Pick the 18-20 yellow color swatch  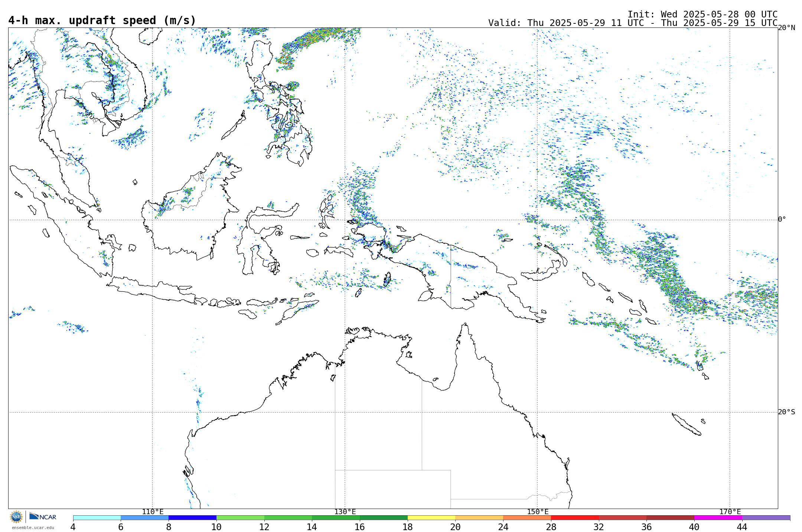[431, 518]
